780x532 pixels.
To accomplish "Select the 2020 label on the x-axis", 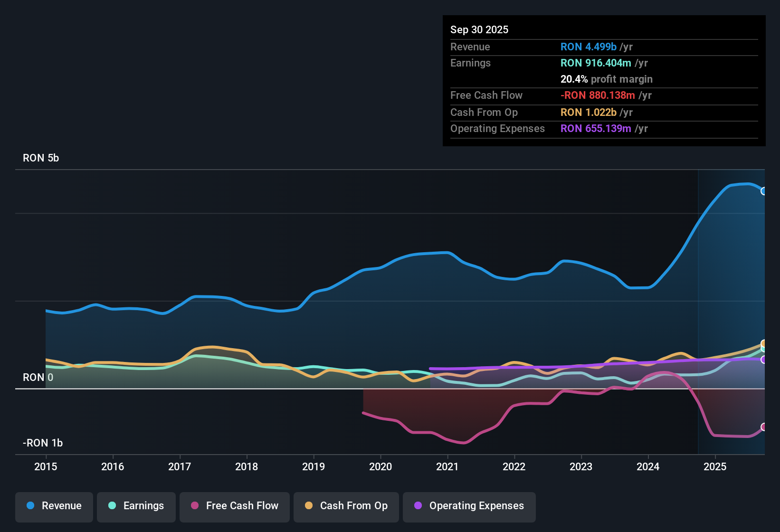I will [x=381, y=467].
